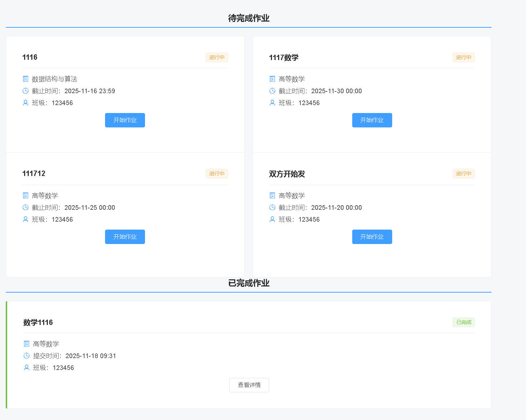Screen dimensions: 526x420
Task: Click the user icon in the 双方开始发 card
Action: click(272, 220)
